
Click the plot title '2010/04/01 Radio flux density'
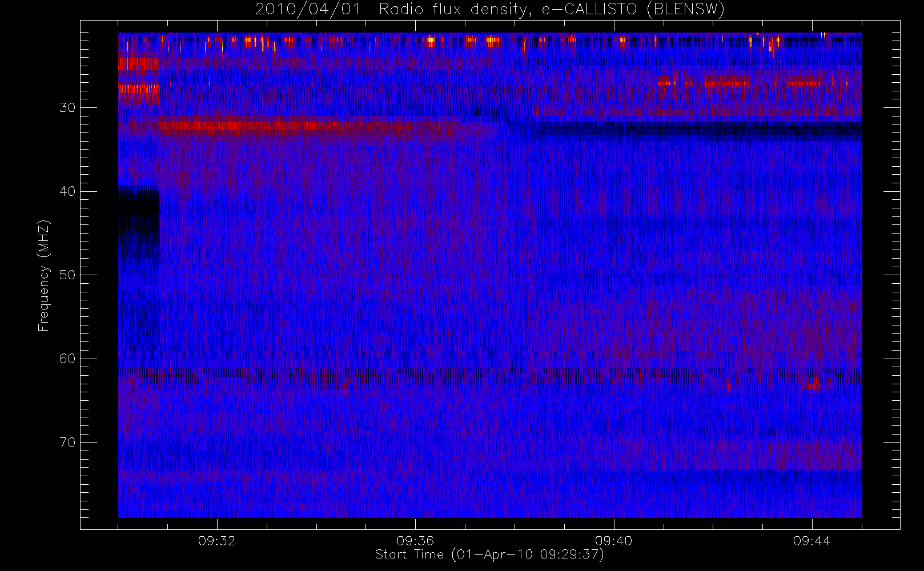pos(490,10)
